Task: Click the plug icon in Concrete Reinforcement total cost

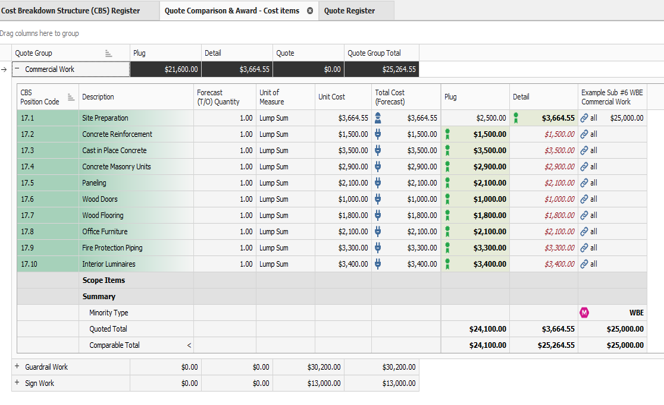Action: tap(378, 134)
